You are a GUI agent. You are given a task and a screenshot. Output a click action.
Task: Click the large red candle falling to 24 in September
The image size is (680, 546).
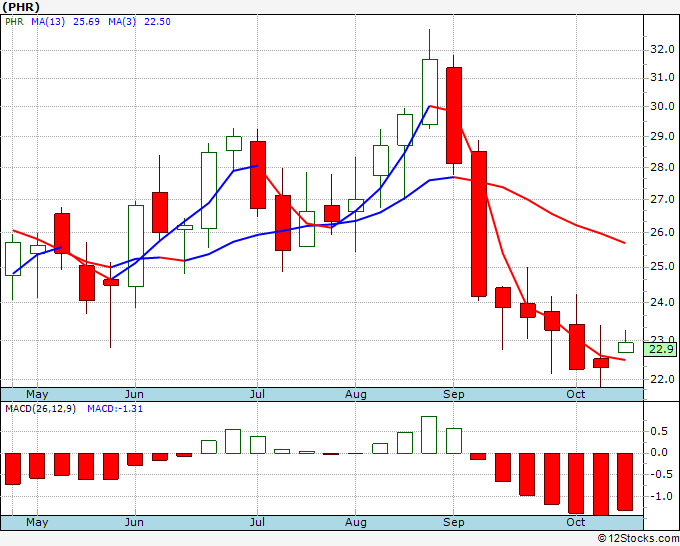click(479, 224)
